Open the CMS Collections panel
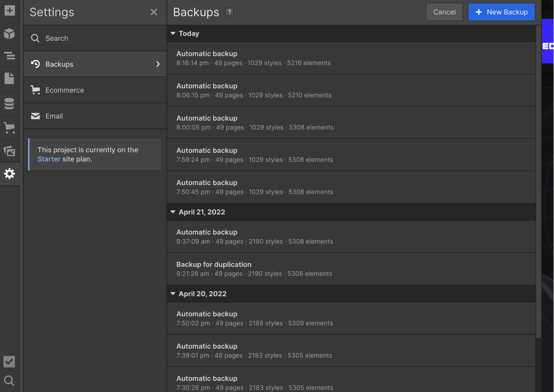554x392 pixels. 9,103
